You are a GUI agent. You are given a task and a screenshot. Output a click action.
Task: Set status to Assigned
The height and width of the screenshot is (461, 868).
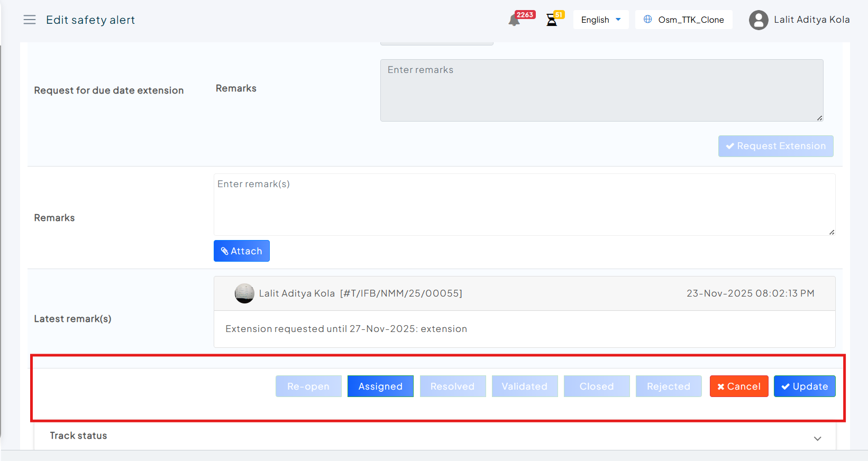pyautogui.click(x=380, y=386)
